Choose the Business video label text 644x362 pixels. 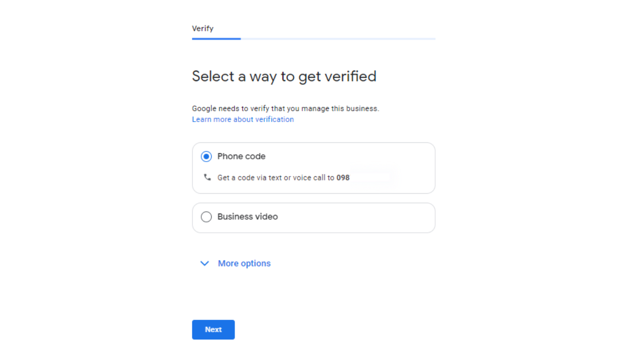248,217
